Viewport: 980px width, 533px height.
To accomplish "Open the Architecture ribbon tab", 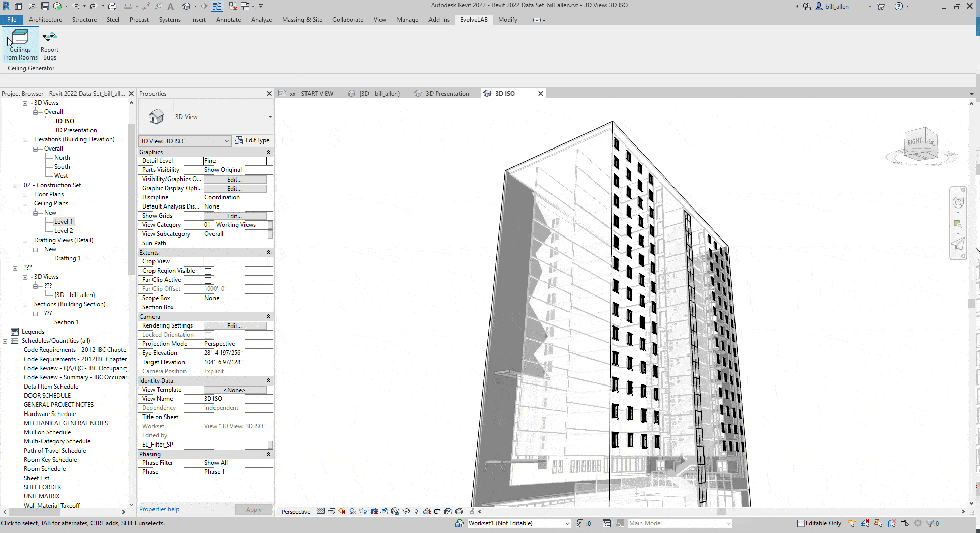I will [x=45, y=20].
